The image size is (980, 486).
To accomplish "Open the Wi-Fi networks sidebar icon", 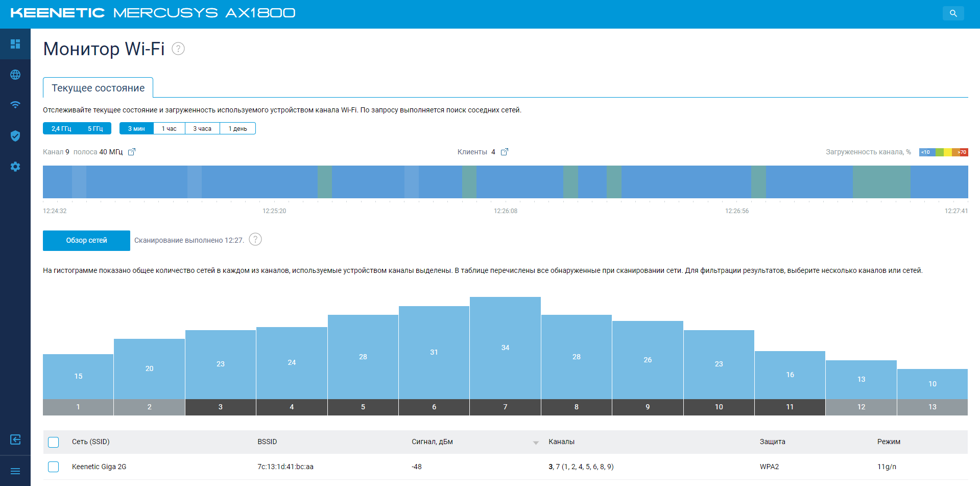I will [15, 105].
